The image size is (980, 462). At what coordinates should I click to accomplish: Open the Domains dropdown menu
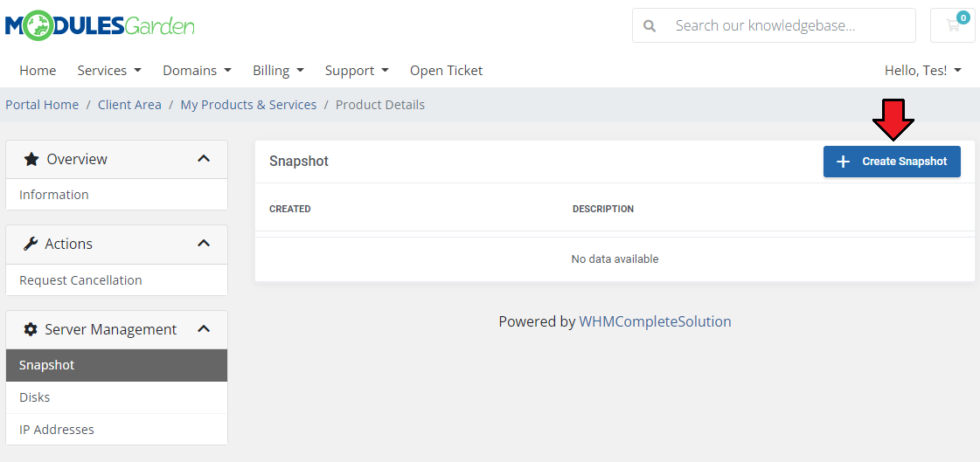pos(197,71)
